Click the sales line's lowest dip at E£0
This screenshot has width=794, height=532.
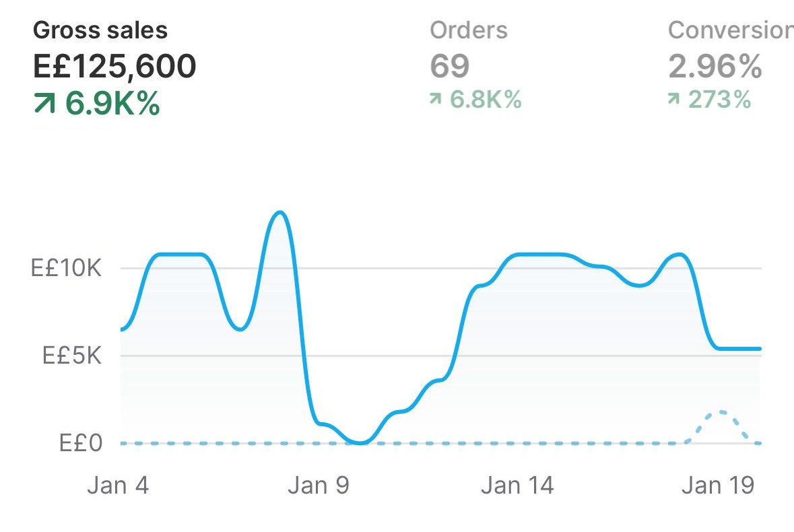(x=361, y=442)
